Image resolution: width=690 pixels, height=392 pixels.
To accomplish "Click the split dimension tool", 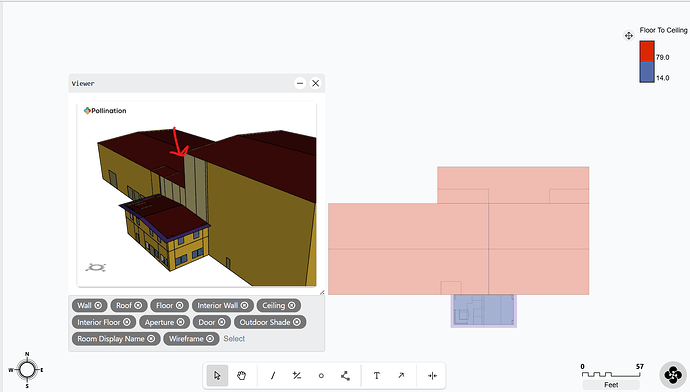I will (x=432, y=375).
